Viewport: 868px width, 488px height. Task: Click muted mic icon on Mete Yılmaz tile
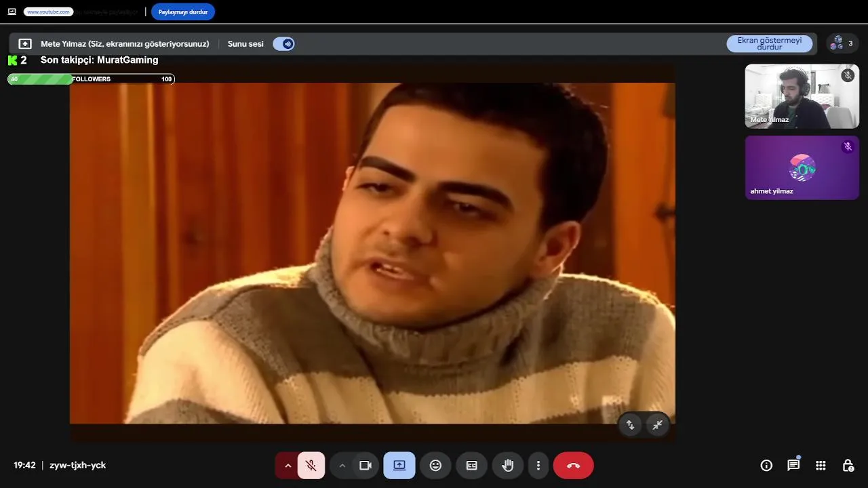(x=848, y=75)
